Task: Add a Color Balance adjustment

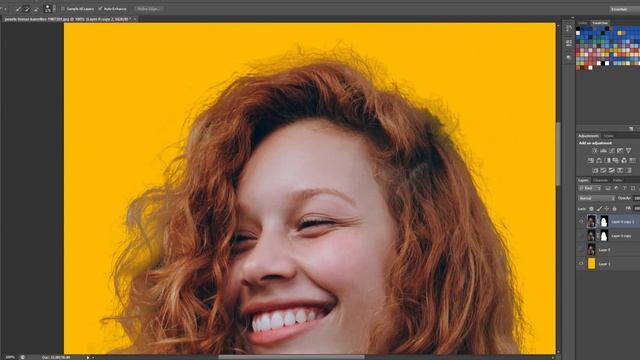Action: click(x=599, y=160)
